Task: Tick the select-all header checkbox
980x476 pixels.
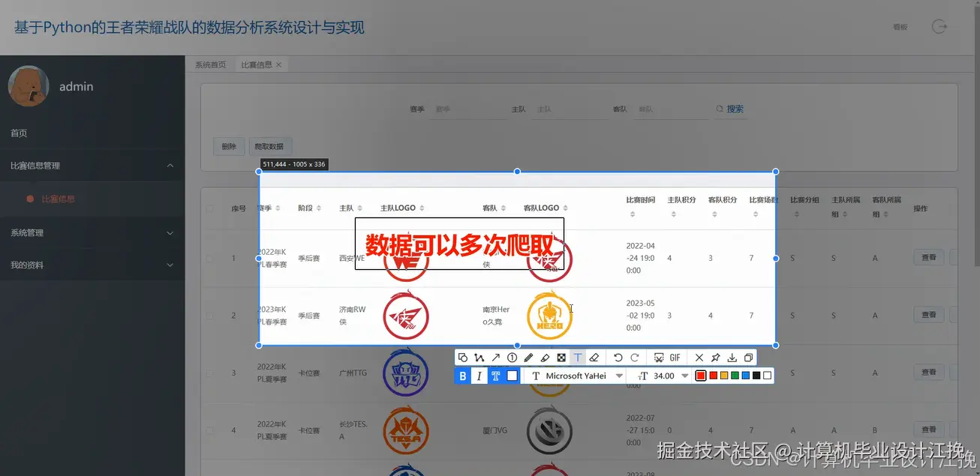Action: pos(210,208)
